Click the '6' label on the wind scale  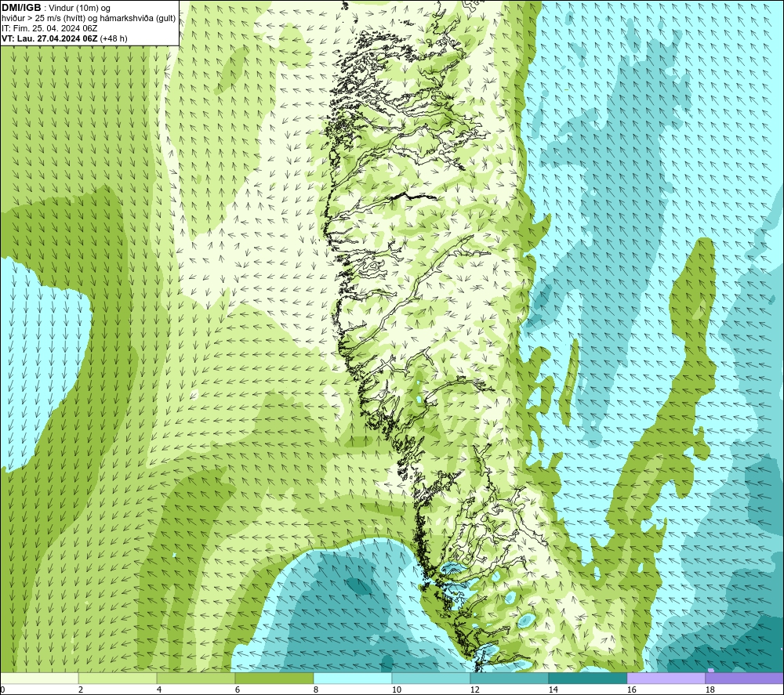pyautogui.click(x=237, y=690)
